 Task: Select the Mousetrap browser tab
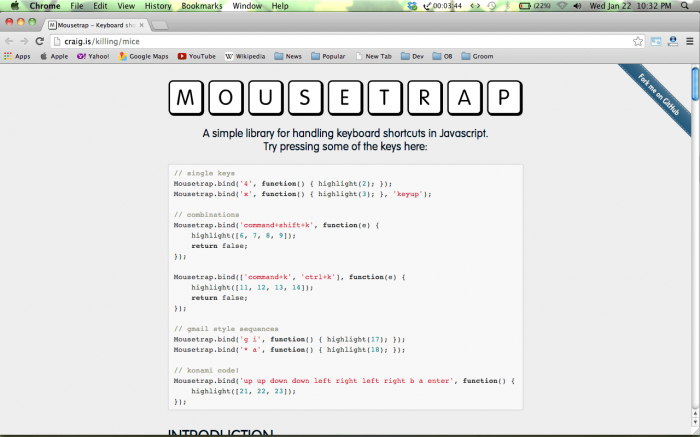(96, 25)
